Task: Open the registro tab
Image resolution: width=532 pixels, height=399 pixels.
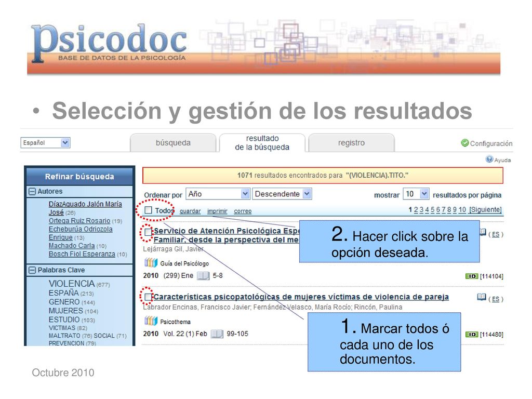Action: click(x=352, y=143)
